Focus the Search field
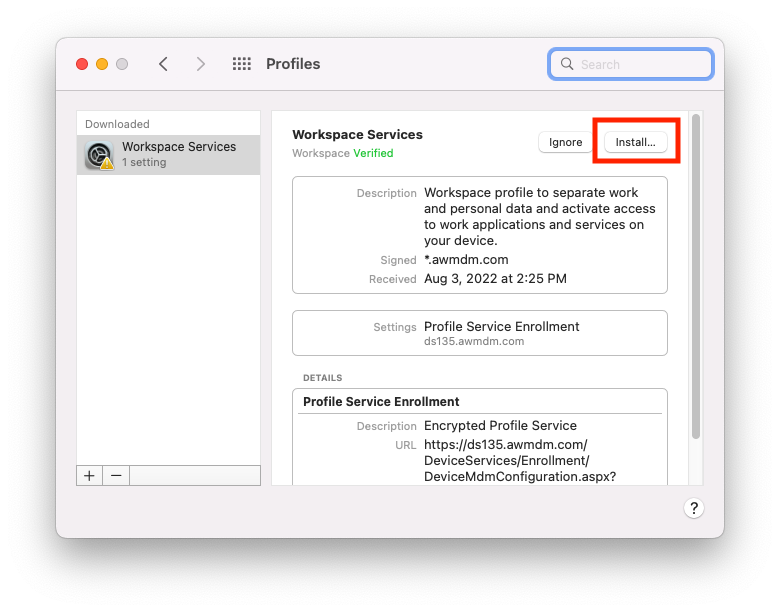 (631, 64)
